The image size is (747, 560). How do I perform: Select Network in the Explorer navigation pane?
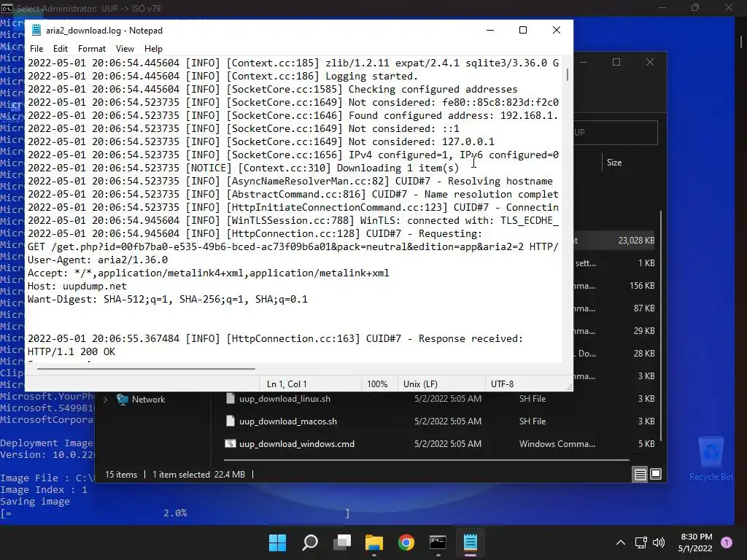(x=148, y=400)
